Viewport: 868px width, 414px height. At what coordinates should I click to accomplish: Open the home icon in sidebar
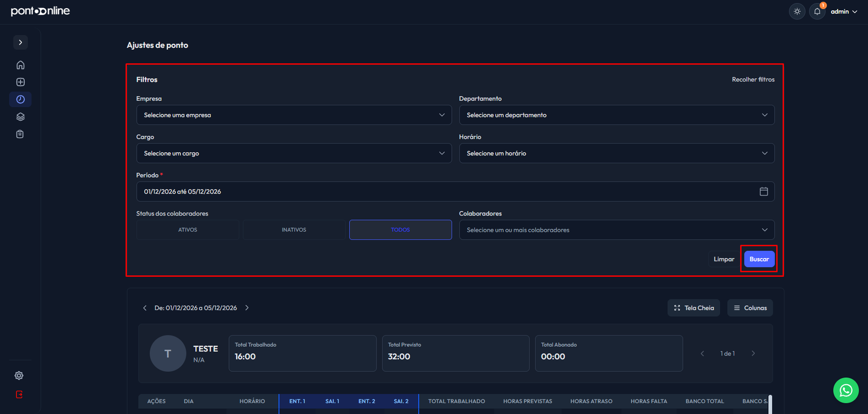pyautogui.click(x=21, y=65)
